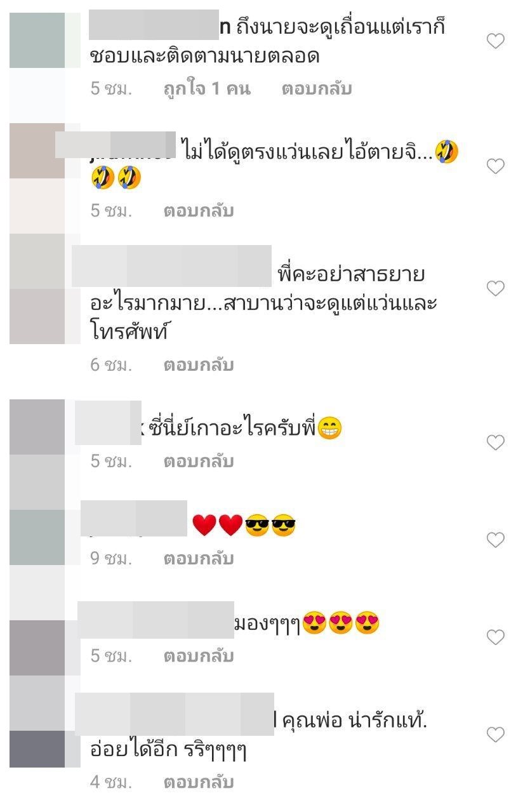Like the คุณพ่อ น่ารักแท้ comment
The width and height of the screenshot is (530, 812).
[x=495, y=735]
